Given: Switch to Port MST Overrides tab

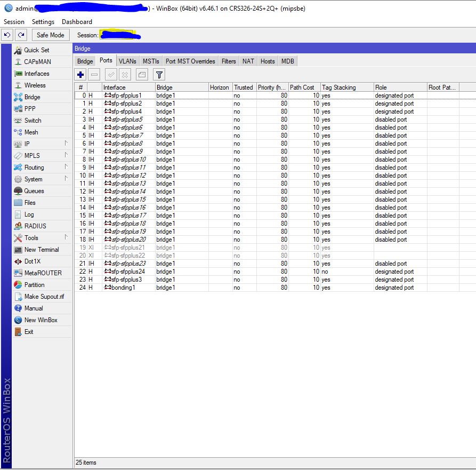Looking at the screenshot, I should [190, 61].
